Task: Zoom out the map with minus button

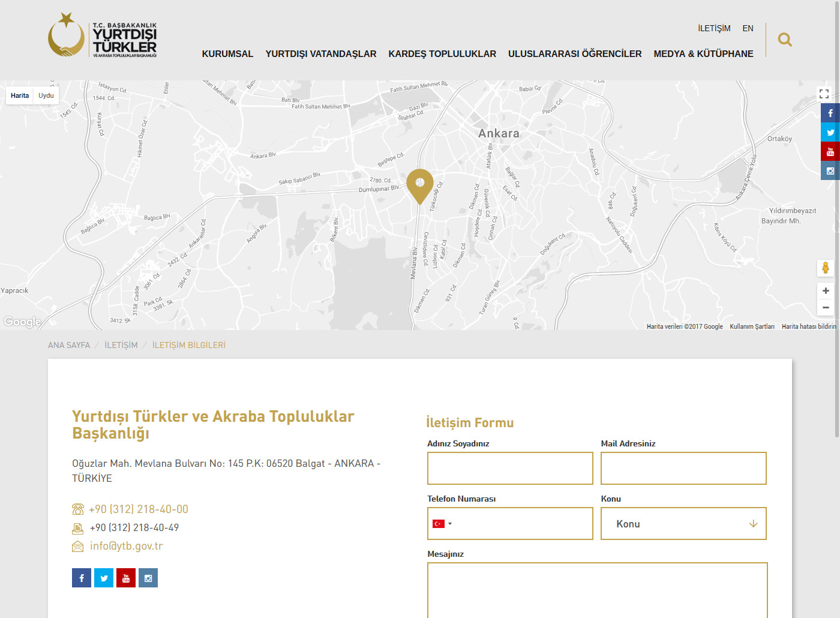Action: pyautogui.click(x=826, y=307)
